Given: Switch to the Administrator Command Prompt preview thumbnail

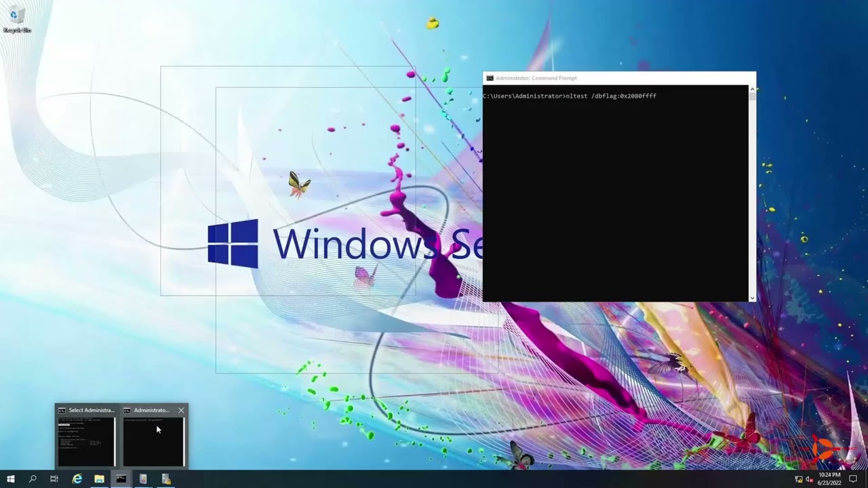Looking at the screenshot, I should tap(153, 441).
